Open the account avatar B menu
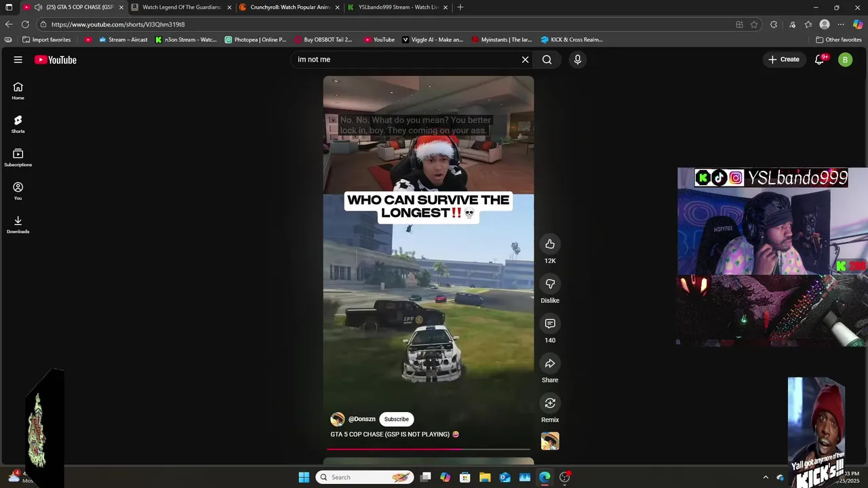 (x=845, y=60)
